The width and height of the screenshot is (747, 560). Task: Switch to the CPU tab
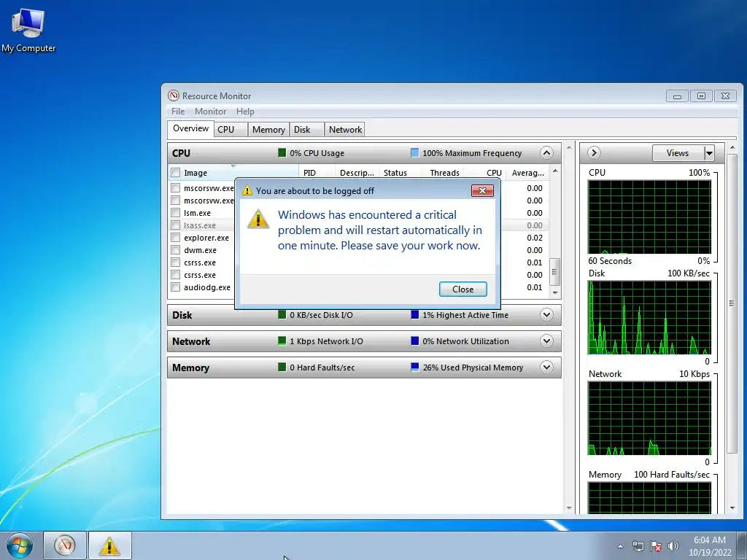tap(231, 130)
